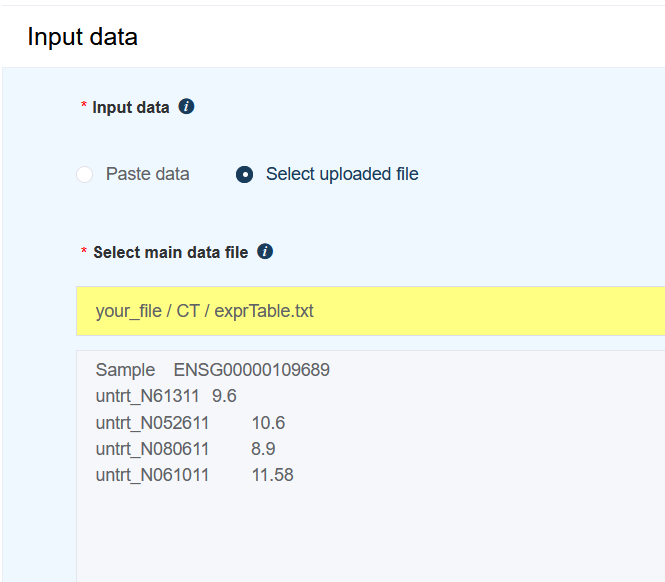The width and height of the screenshot is (665, 582).
Task: Click the 'Select uploaded file' label text
Action: click(x=342, y=174)
